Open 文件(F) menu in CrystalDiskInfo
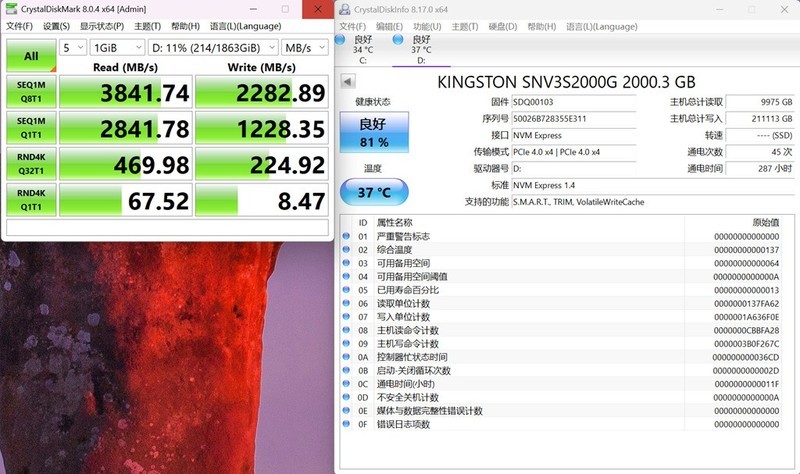 coord(353,27)
